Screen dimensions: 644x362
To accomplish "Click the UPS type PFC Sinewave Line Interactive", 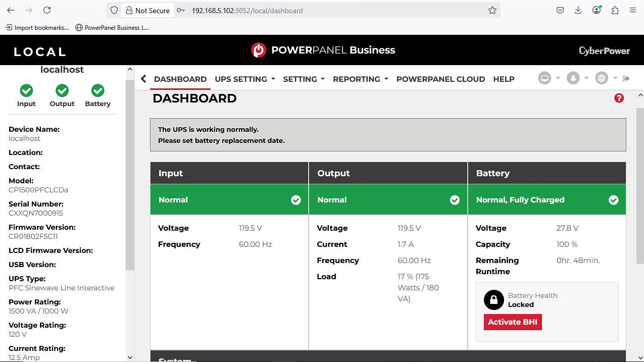I will [62, 288].
